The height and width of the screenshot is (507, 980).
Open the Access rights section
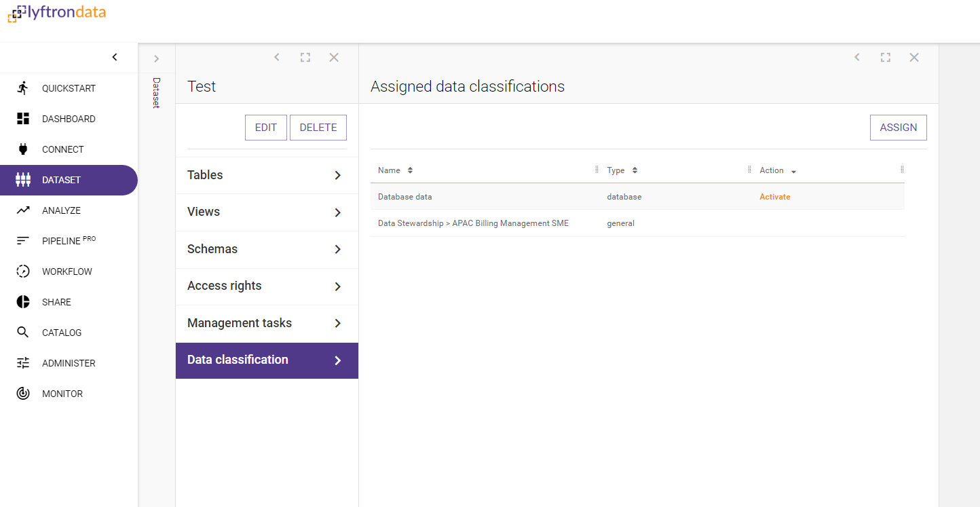pyautogui.click(x=267, y=286)
